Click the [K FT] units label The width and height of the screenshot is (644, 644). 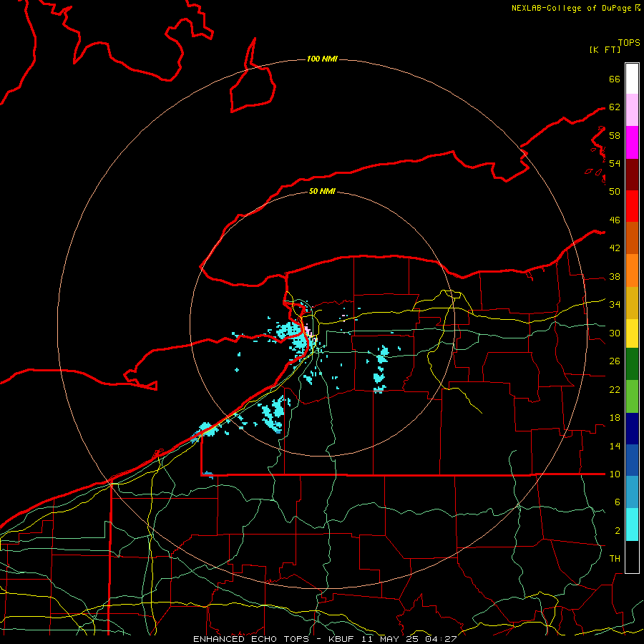pyautogui.click(x=605, y=49)
